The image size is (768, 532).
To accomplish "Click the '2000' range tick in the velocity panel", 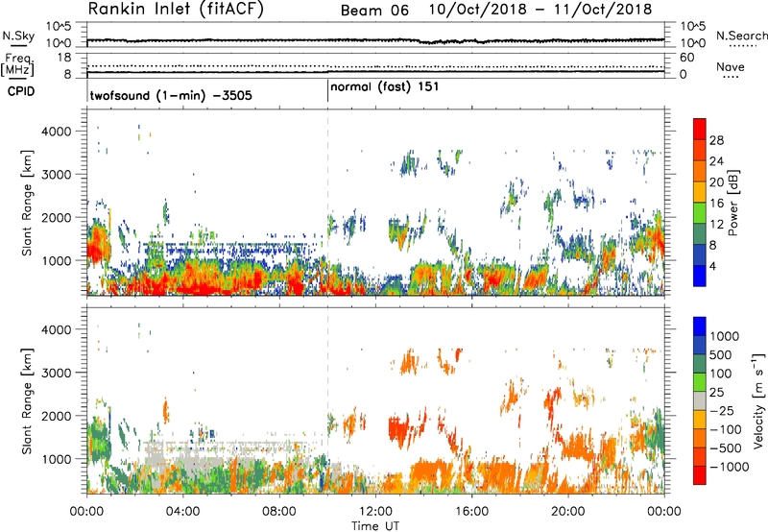I will [x=56, y=416].
